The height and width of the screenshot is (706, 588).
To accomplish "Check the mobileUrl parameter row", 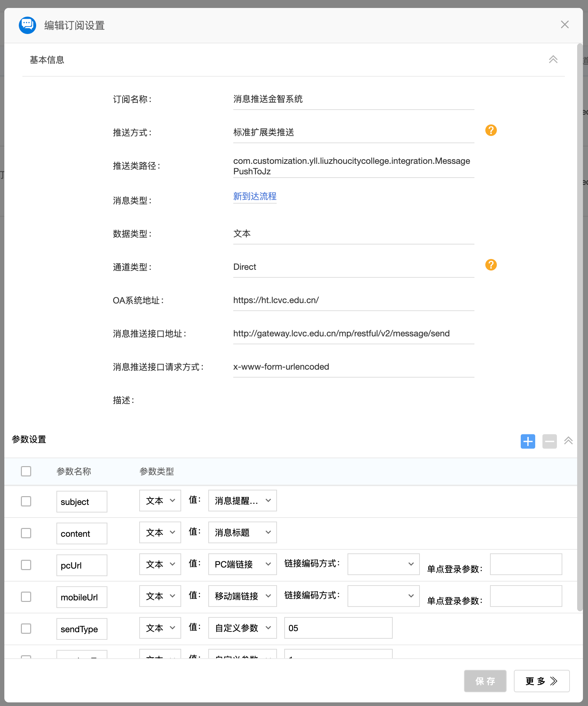I will [x=26, y=597].
